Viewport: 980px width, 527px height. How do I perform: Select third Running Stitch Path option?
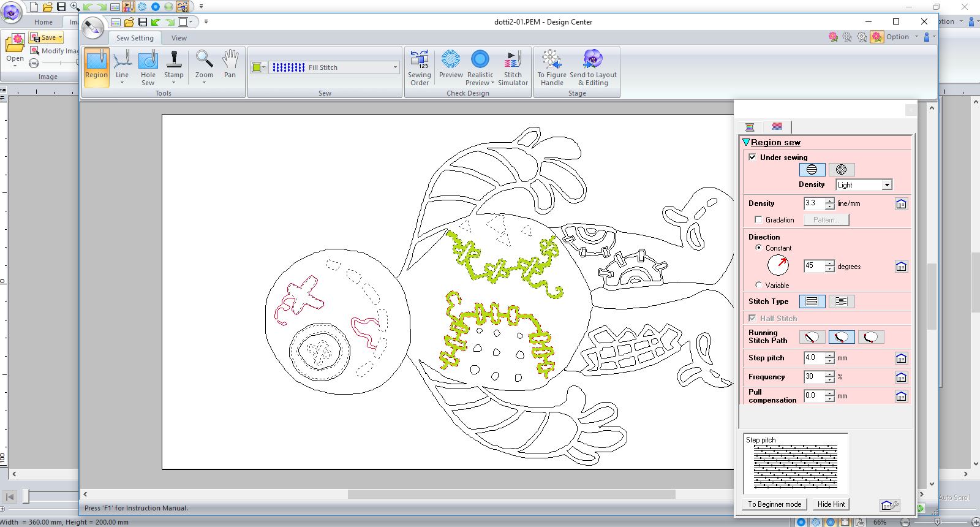tap(871, 337)
